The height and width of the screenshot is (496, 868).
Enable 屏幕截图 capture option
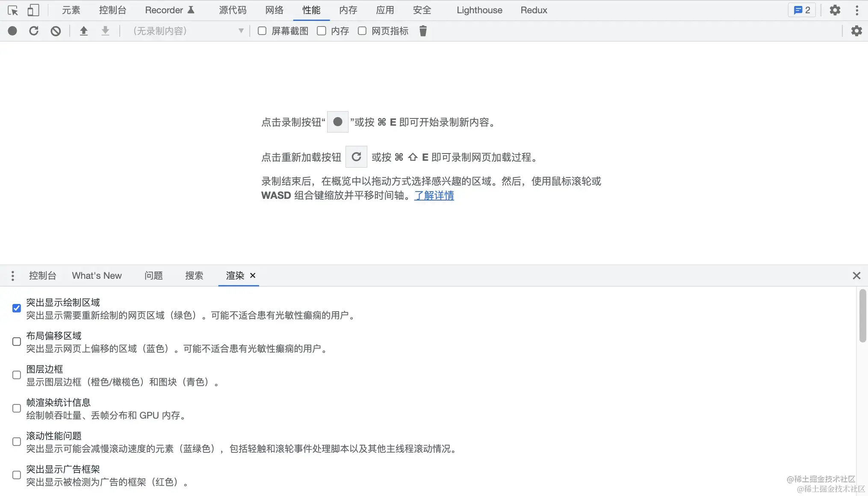pyautogui.click(x=262, y=30)
